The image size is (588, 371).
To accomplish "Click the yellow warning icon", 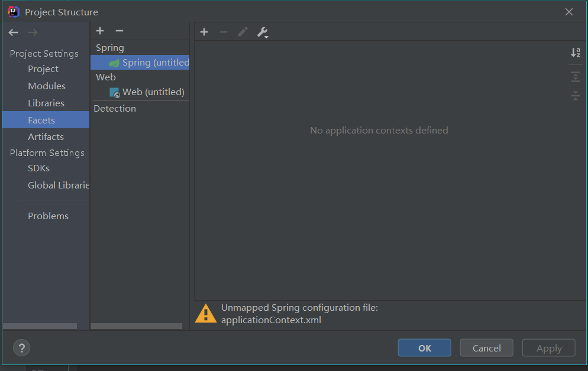I will 205,313.
